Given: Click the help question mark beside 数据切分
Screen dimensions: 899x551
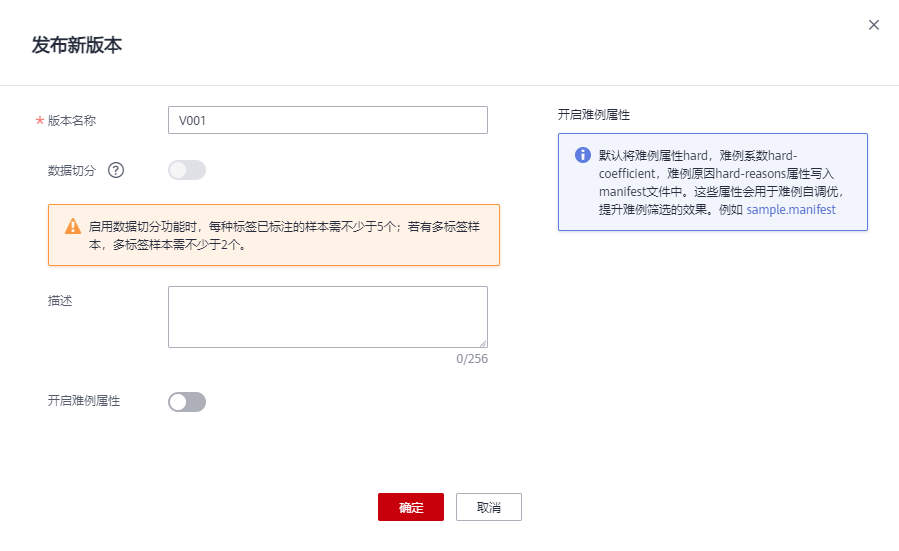Looking at the screenshot, I should [116, 171].
